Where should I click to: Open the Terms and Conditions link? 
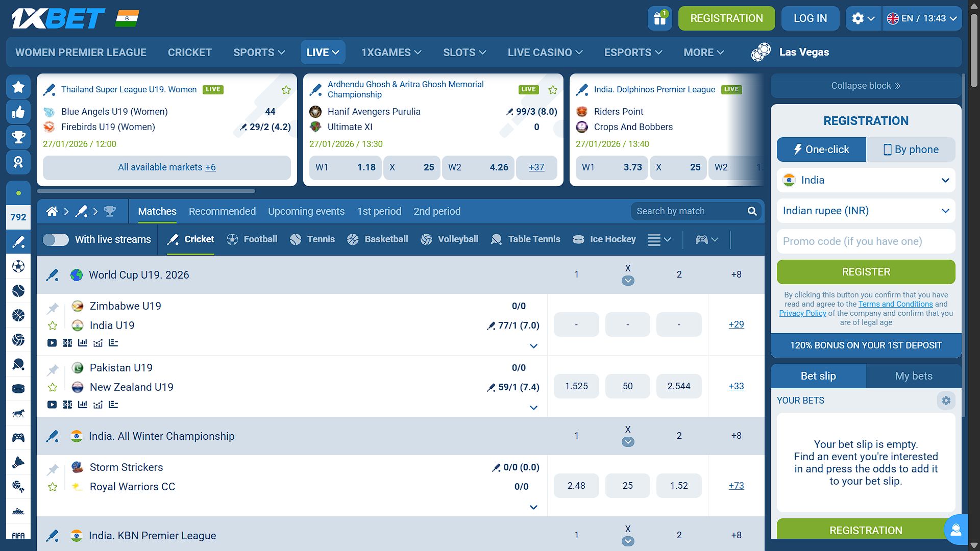tap(895, 304)
